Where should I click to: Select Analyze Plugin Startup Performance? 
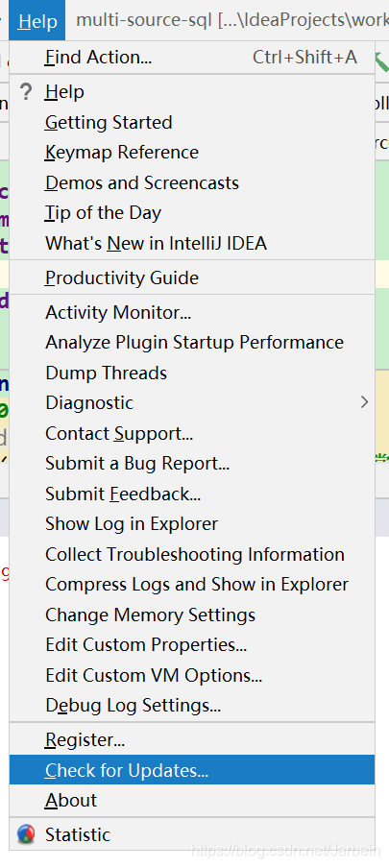click(x=192, y=342)
